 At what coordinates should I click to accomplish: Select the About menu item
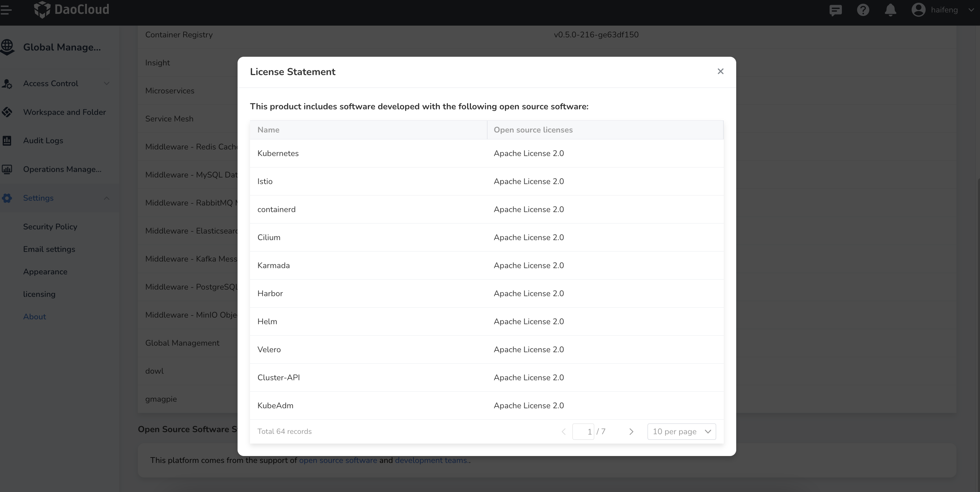[35, 316]
